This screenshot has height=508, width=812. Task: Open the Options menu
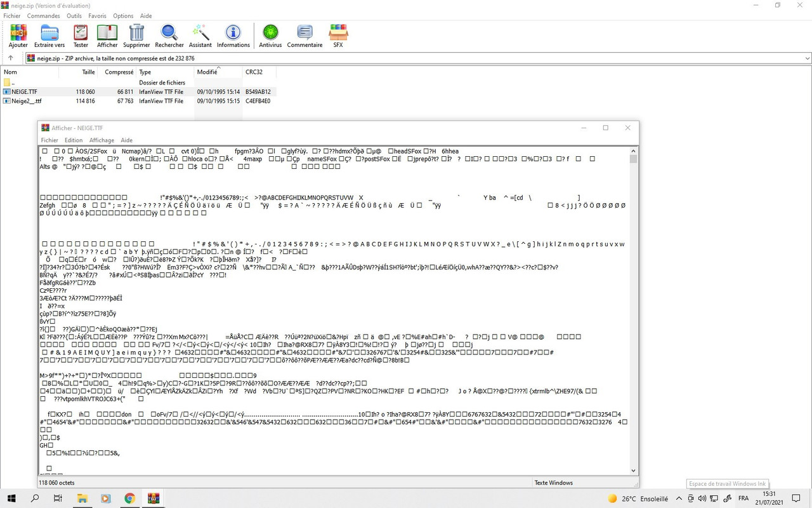(123, 15)
